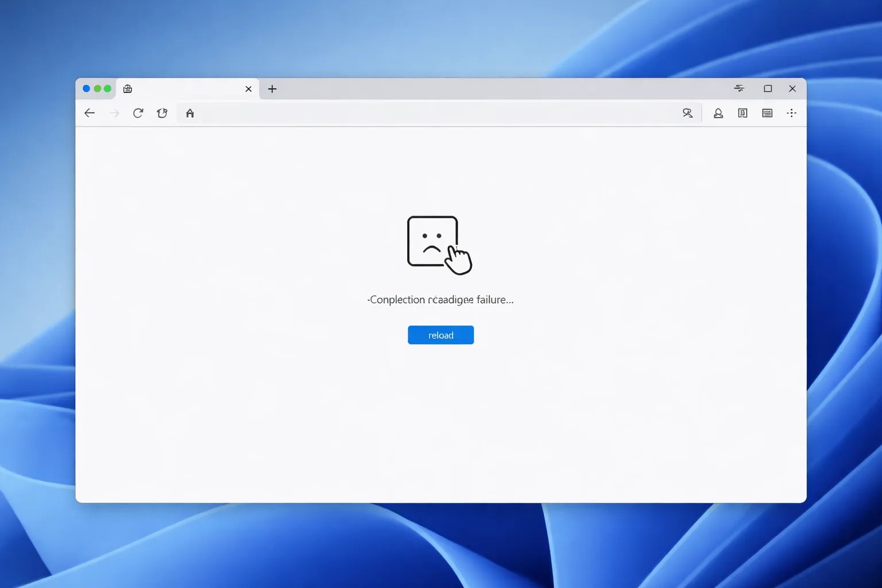The width and height of the screenshot is (882, 588).
Task: Maximize the browser window with square icon
Action: click(x=768, y=88)
